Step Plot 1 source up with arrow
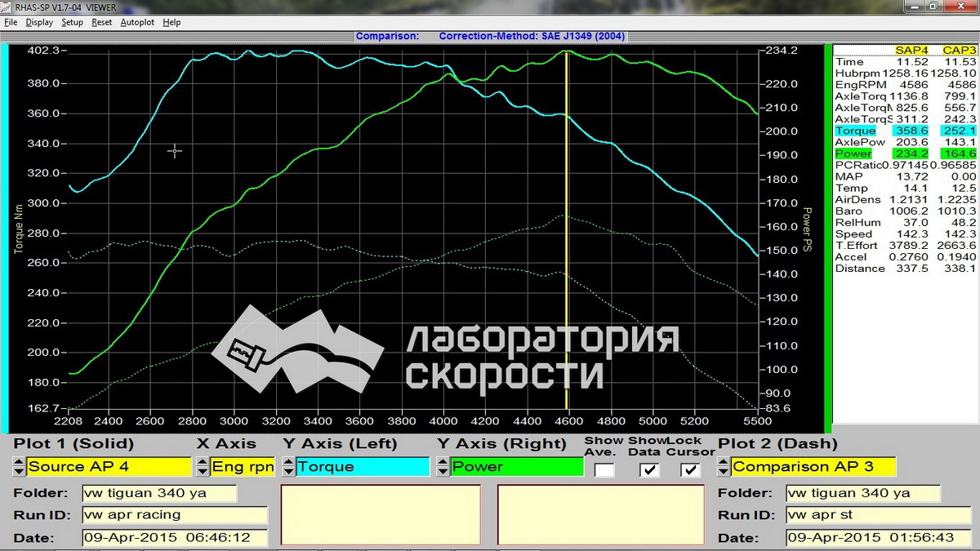The height and width of the screenshot is (551, 980). [x=20, y=462]
